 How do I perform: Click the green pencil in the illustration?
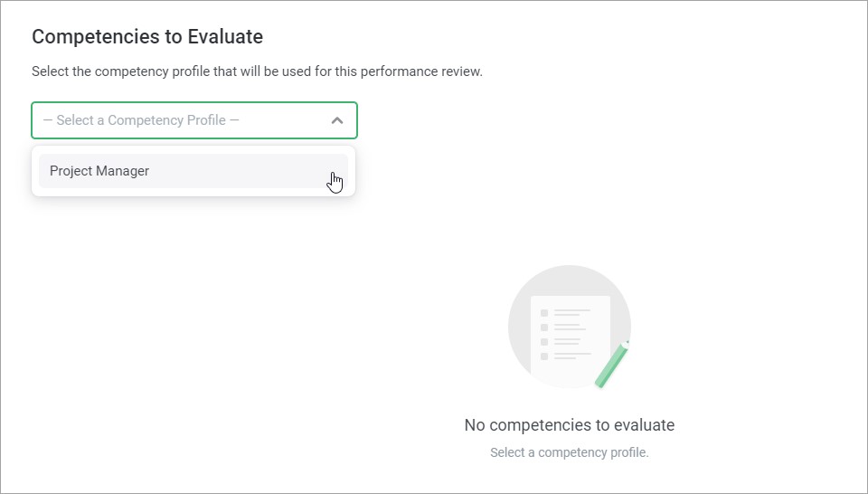tap(611, 365)
